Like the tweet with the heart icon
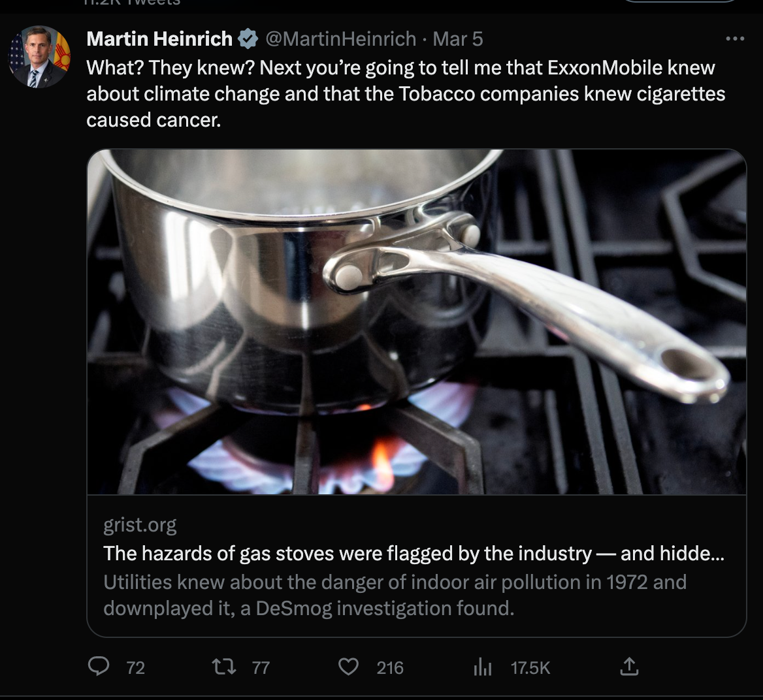763x700 pixels. [349, 667]
